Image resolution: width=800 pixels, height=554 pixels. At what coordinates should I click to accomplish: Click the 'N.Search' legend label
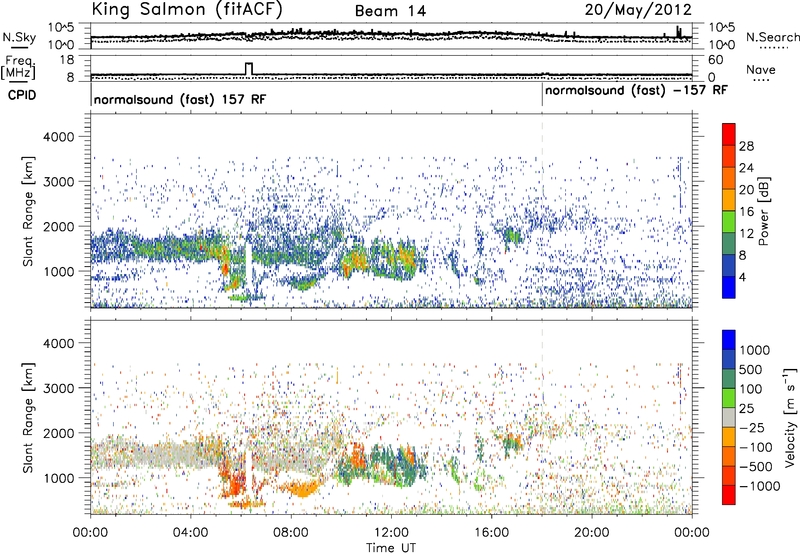pos(772,37)
